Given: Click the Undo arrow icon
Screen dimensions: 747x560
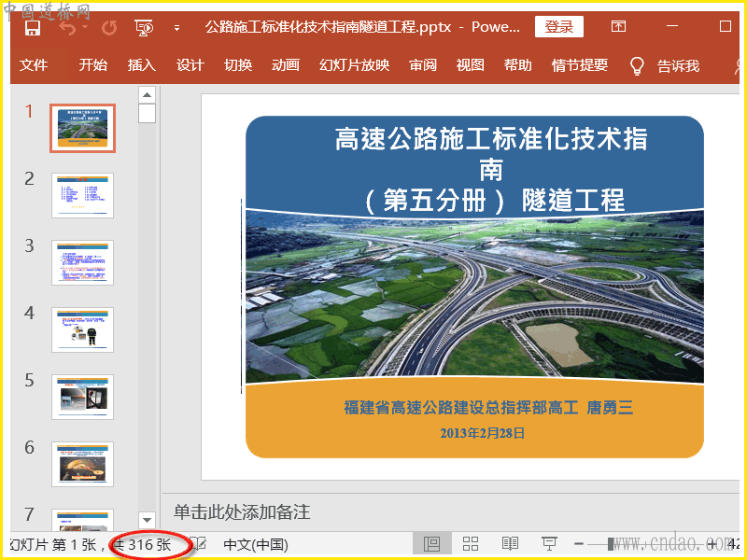Looking at the screenshot, I should pos(67,27).
